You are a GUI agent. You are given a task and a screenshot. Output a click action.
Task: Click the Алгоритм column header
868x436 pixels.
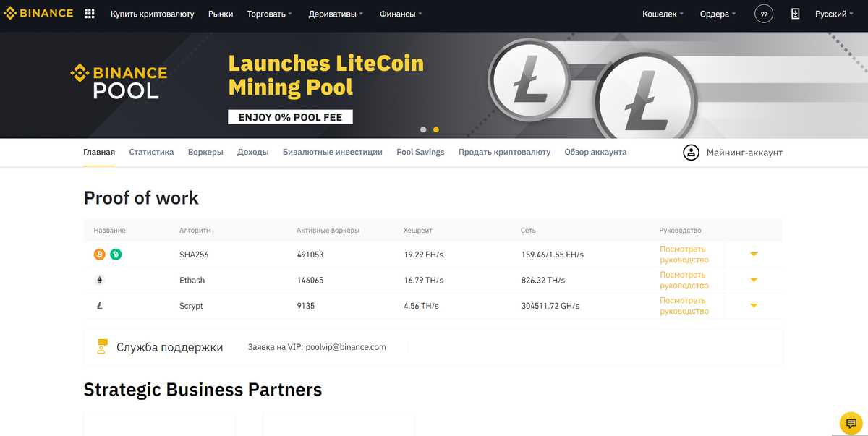click(195, 230)
